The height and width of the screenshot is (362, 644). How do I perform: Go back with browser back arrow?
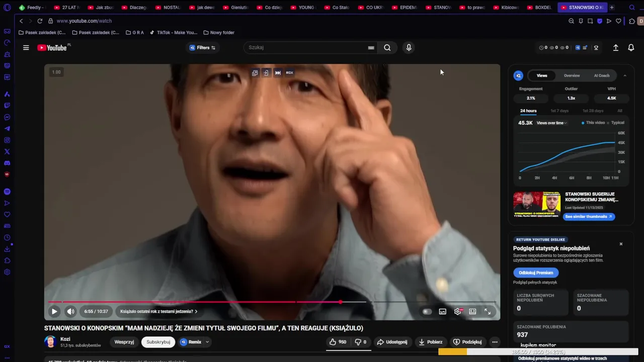(21, 21)
